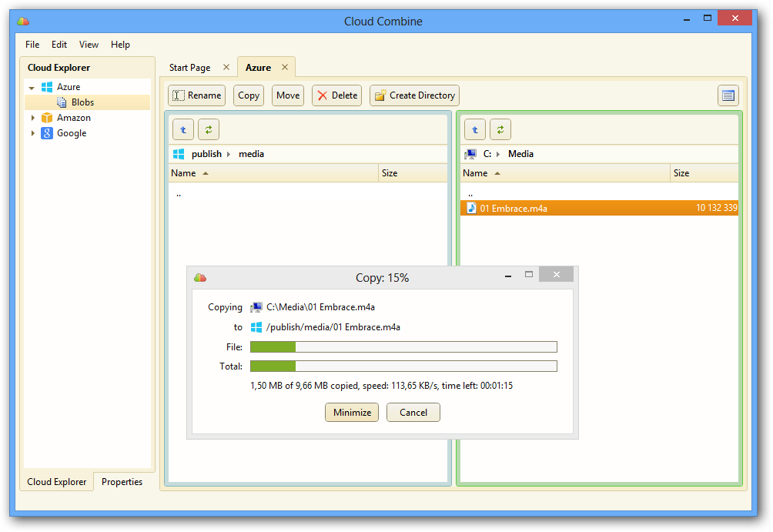Image resolution: width=773 pixels, height=532 pixels.
Task: Sort right pane by Name column
Action: coord(565,173)
